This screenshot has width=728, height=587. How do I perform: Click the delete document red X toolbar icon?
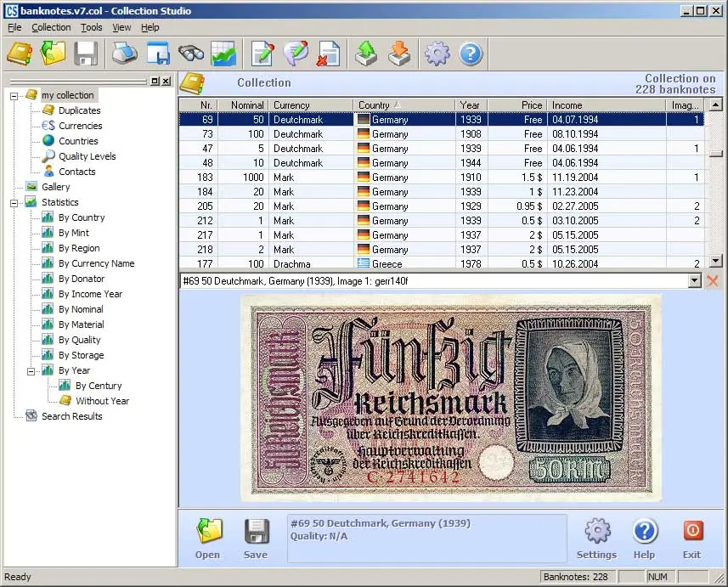coord(329,54)
